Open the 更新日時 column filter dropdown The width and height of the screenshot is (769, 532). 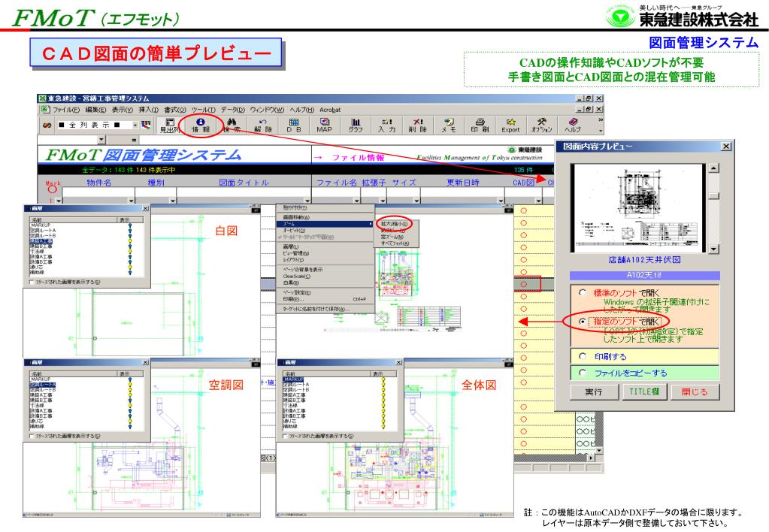click(x=500, y=201)
